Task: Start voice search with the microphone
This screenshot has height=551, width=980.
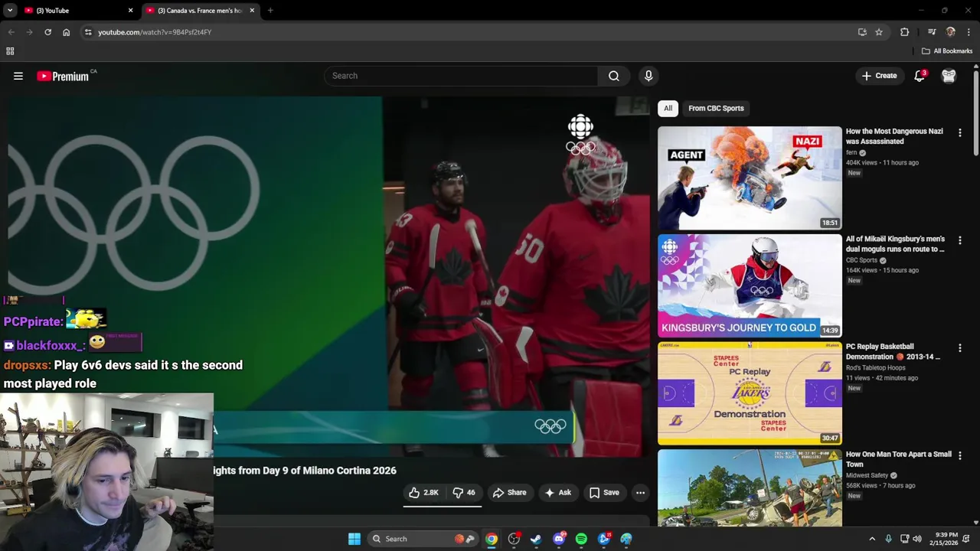Action: pos(648,76)
